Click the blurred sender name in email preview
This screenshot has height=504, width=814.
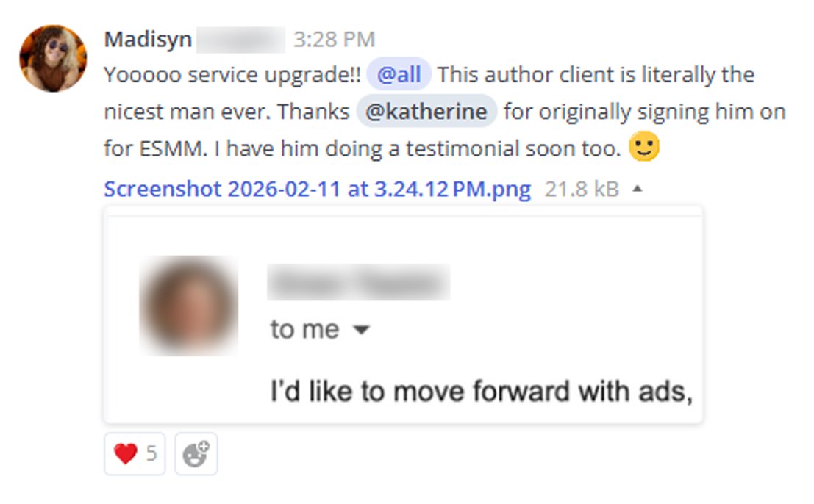358,283
